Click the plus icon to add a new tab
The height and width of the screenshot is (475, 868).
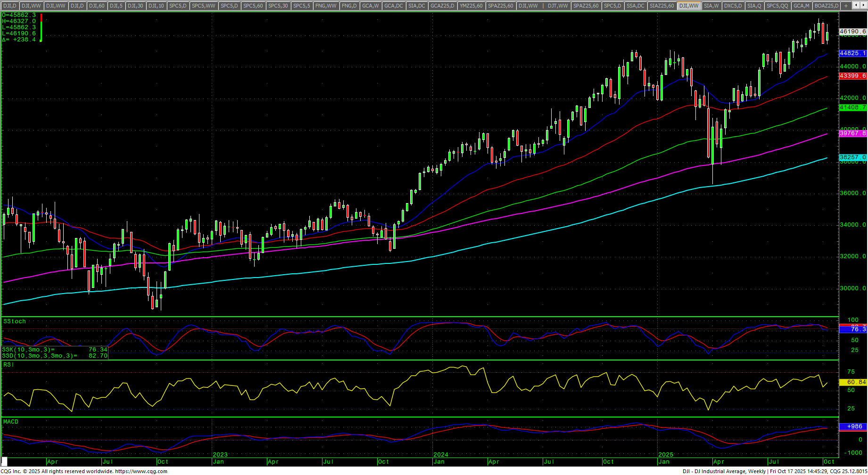click(846, 6)
